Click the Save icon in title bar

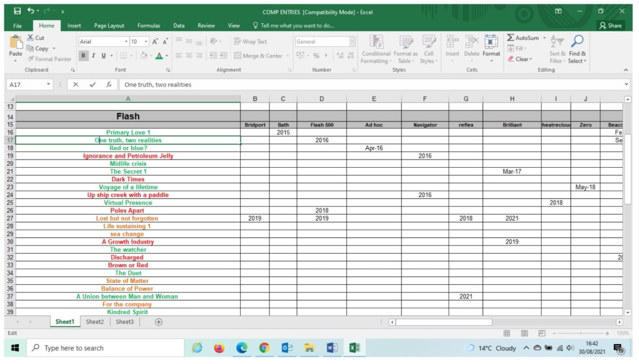click(17, 11)
